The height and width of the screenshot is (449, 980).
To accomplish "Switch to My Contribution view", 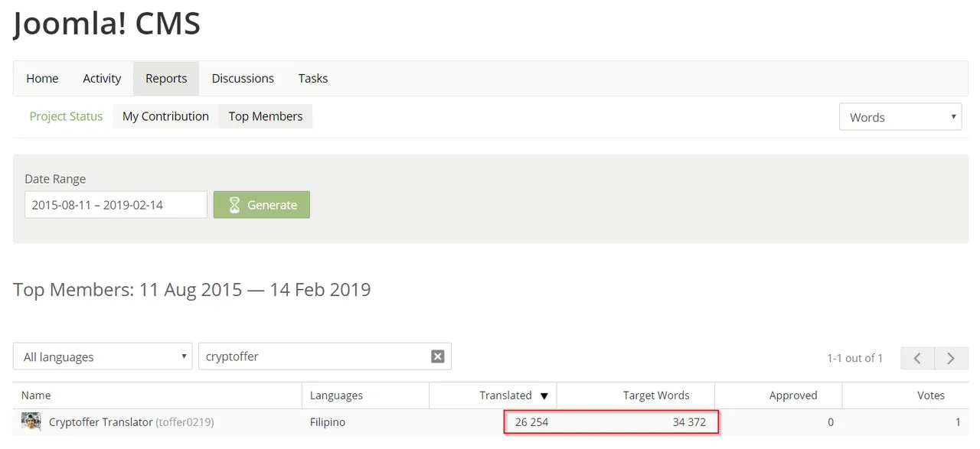I will point(165,116).
